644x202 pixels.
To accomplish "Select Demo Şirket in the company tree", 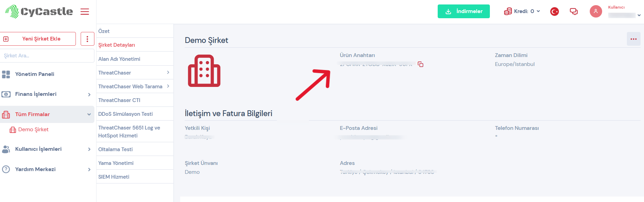I will click(33, 130).
